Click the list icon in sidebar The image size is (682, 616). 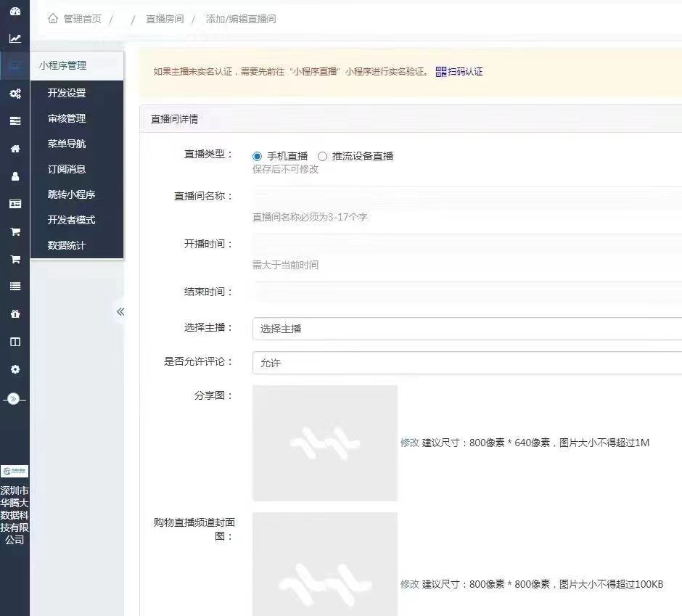click(x=15, y=287)
